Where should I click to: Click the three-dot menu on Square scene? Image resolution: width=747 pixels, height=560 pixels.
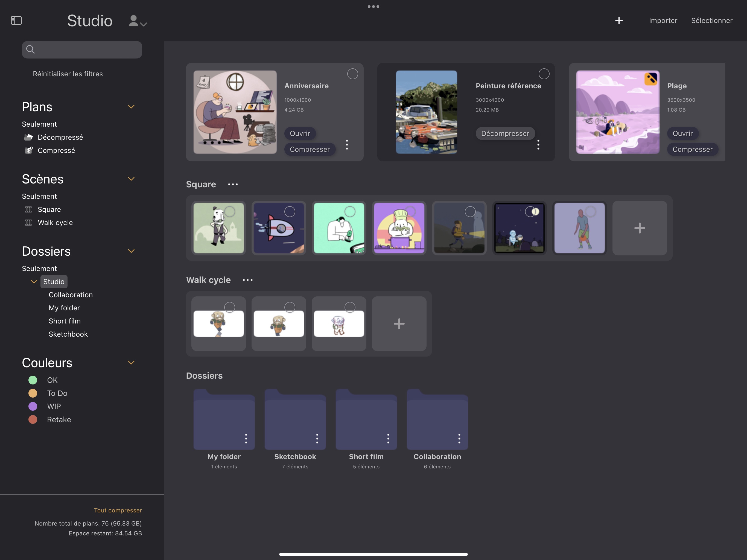coord(233,184)
